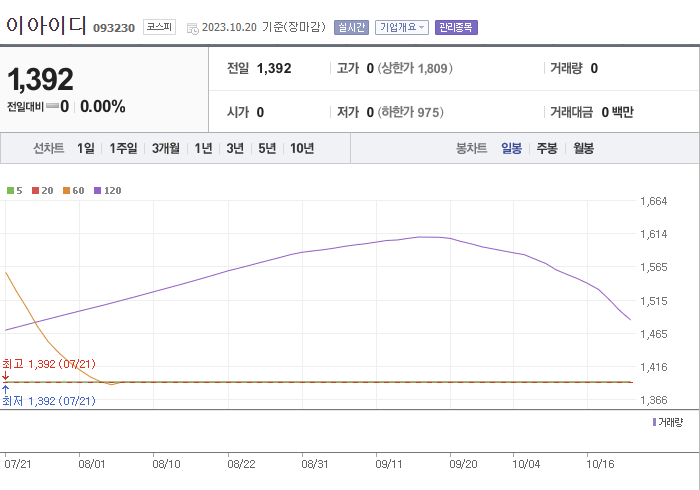Click the 09/11 date axis label
Viewport: 700px width, 490px height.
pos(389,464)
